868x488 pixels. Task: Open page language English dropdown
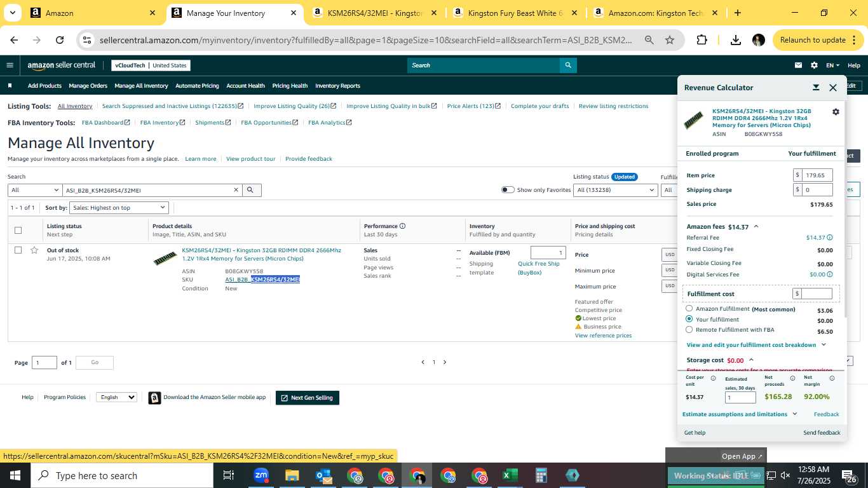point(116,397)
